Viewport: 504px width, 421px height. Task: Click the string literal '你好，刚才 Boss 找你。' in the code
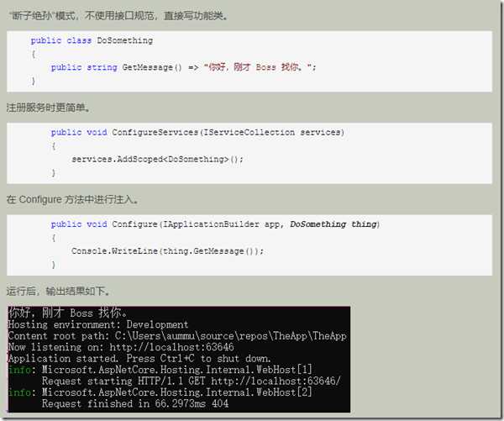(x=258, y=67)
